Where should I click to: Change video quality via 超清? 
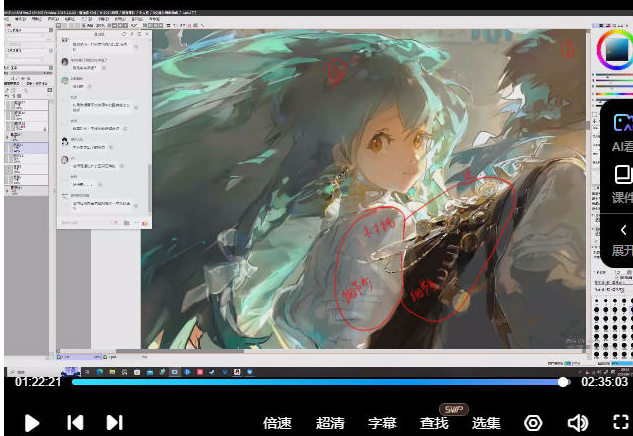point(330,423)
